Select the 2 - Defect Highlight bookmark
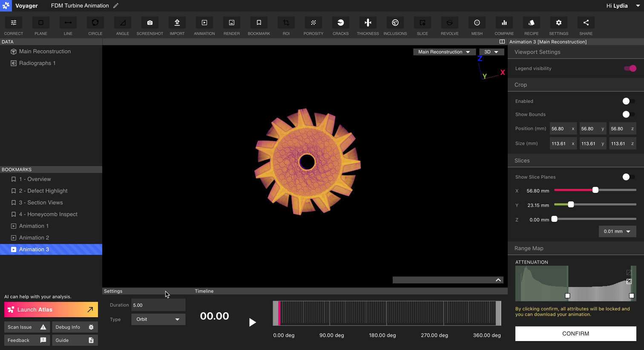The image size is (644, 350). (43, 191)
